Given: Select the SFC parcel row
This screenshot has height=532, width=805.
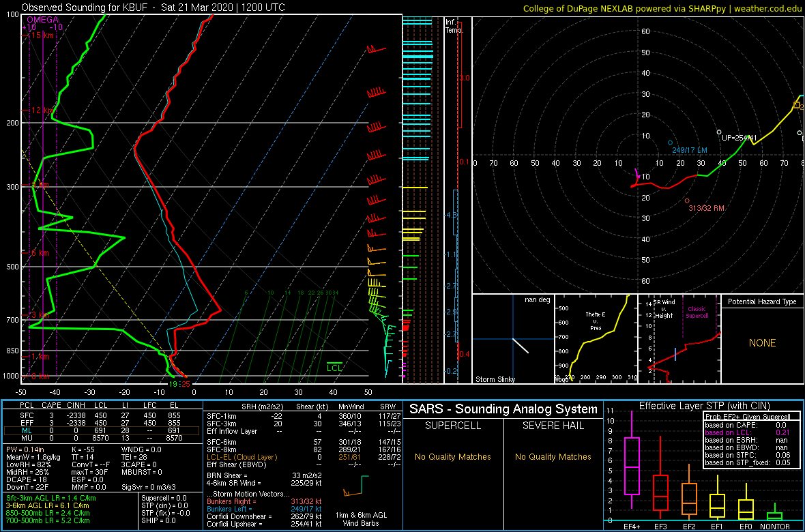Looking at the screenshot, I should tap(102, 415).
